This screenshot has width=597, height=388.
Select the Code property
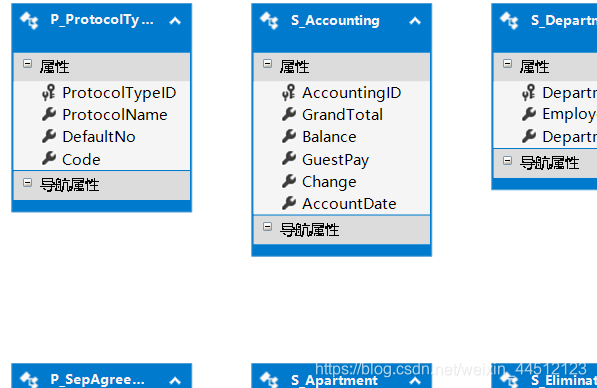click(x=81, y=160)
